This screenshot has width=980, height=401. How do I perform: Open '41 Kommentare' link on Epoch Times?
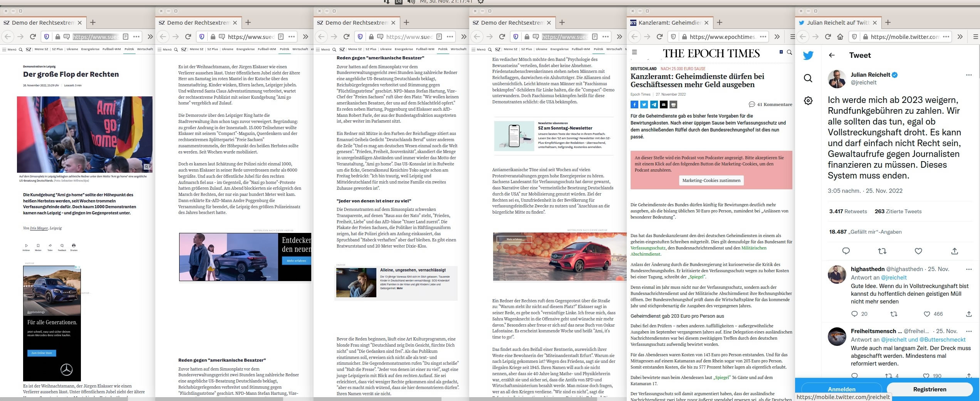coord(770,104)
